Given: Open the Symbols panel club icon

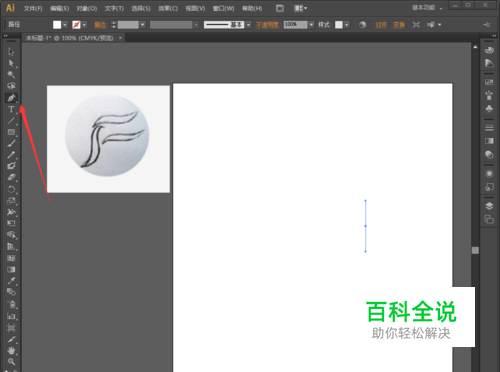Looking at the screenshot, I should coord(489,108).
